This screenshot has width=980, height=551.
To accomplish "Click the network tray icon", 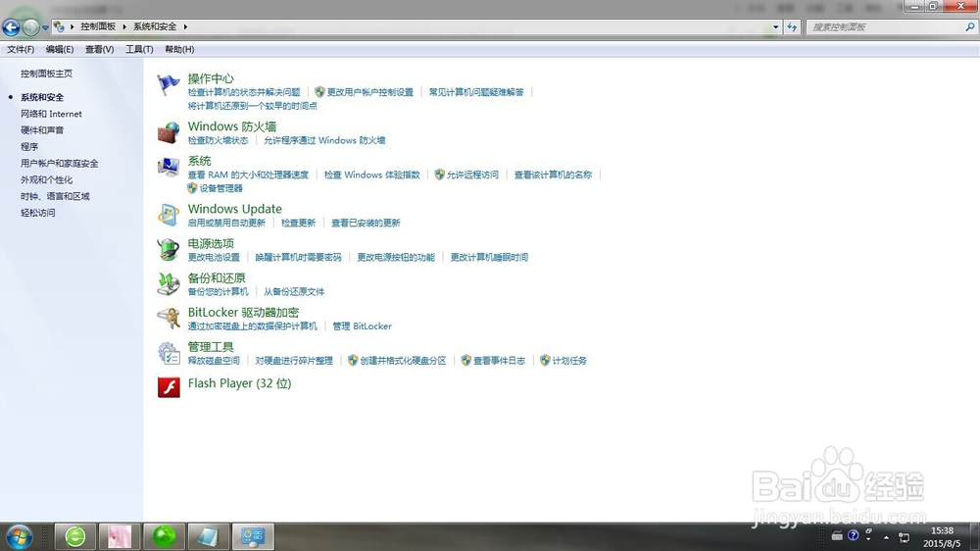I will coord(904,536).
